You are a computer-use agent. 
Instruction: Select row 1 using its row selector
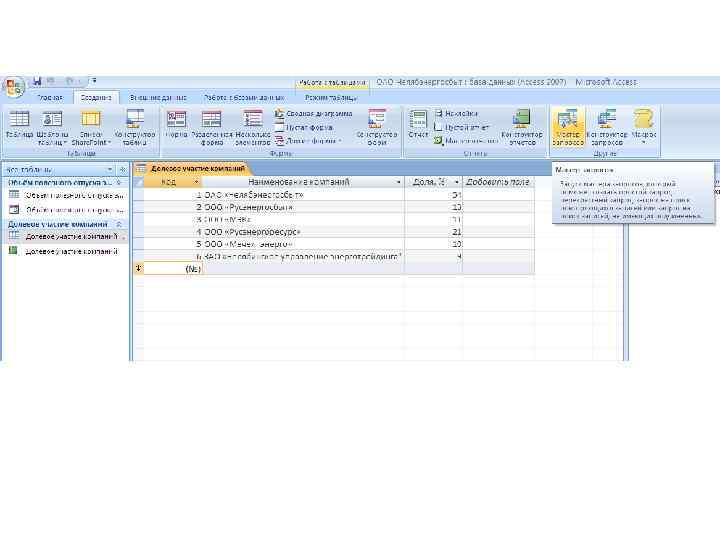pyautogui.click(x=138, y=195)
